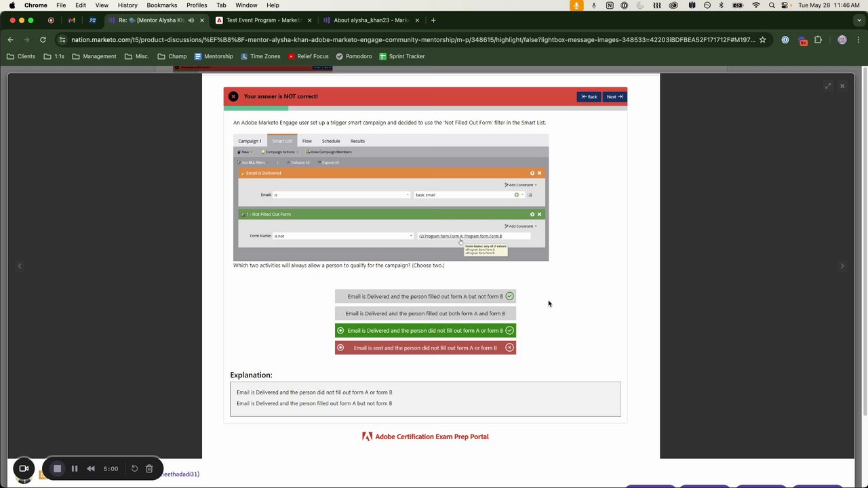Open the File menu
868x488 pixels.
point(61,5)
